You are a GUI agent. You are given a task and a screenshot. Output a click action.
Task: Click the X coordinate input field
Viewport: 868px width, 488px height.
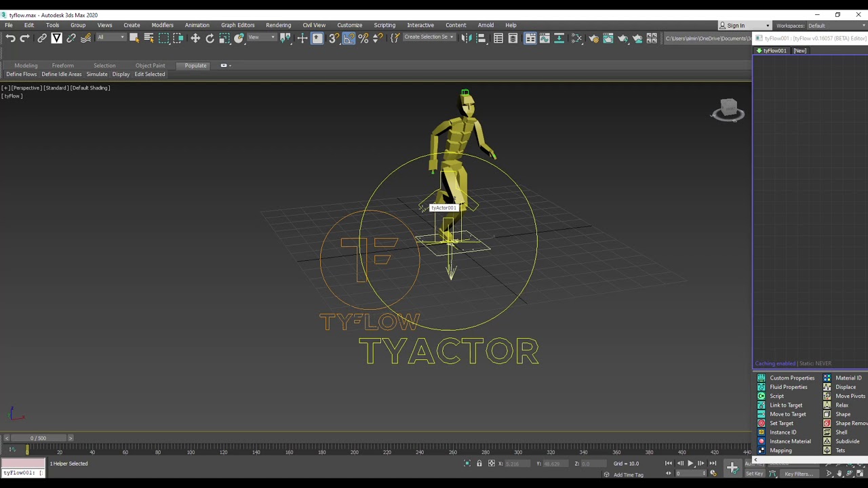tap(516, 464)
